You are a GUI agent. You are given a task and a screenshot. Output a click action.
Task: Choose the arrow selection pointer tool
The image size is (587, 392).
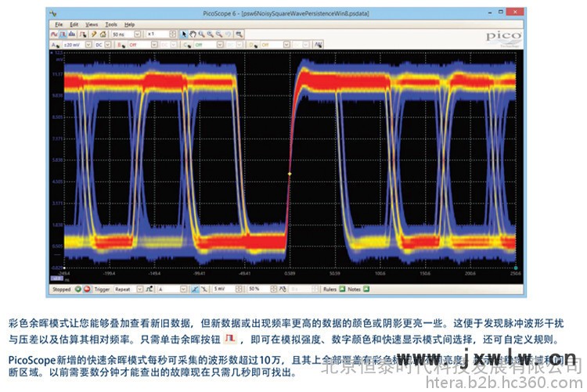point(184,34)
